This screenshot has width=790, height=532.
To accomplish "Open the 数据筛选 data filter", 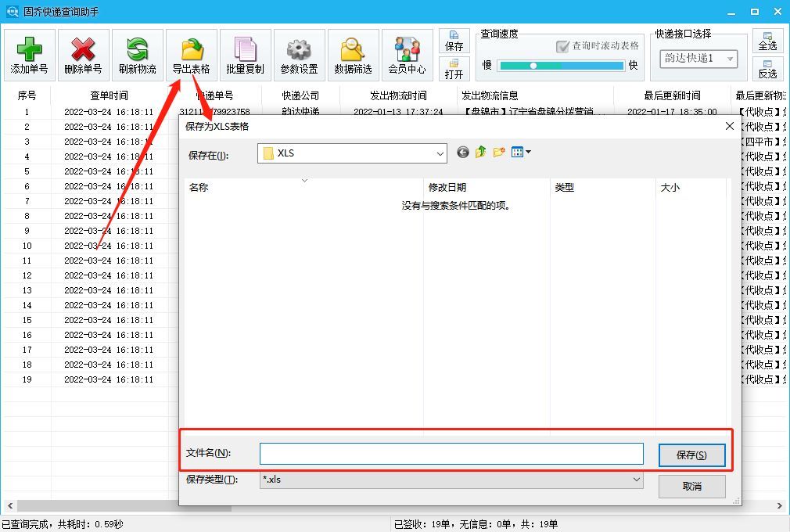I will click(353, 55).
